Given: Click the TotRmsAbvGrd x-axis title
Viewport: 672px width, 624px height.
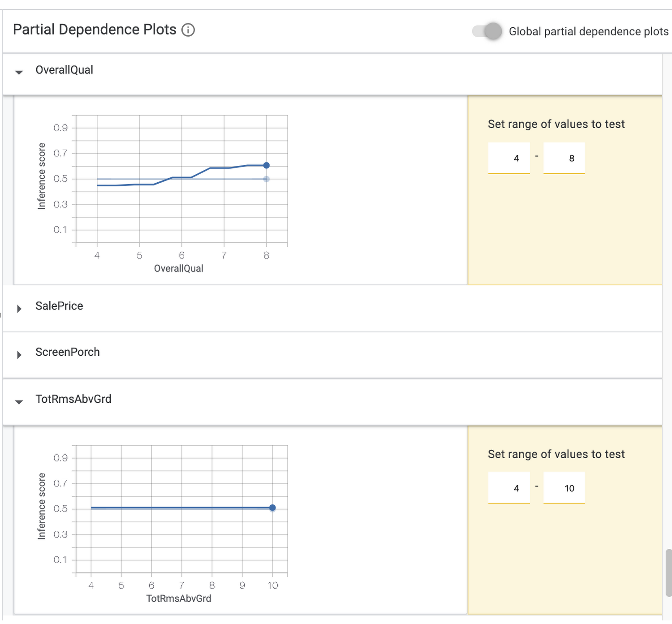Looking at the screenshot, I should tap(179, 598).
